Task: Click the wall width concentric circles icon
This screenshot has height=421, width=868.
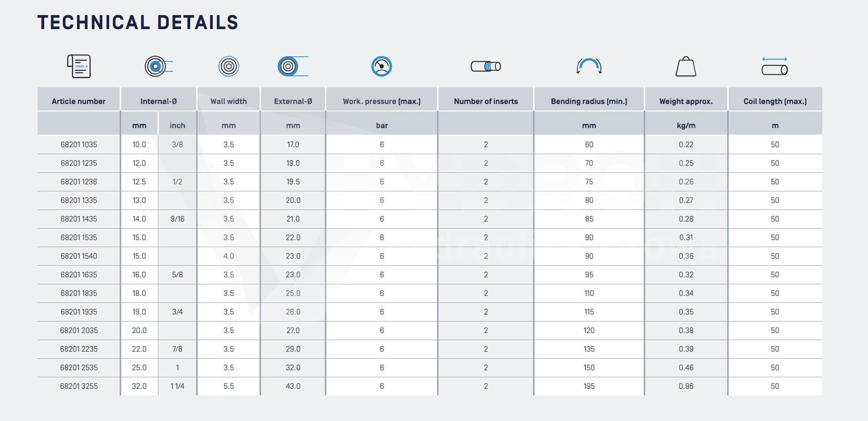Action: click(229, 66)
